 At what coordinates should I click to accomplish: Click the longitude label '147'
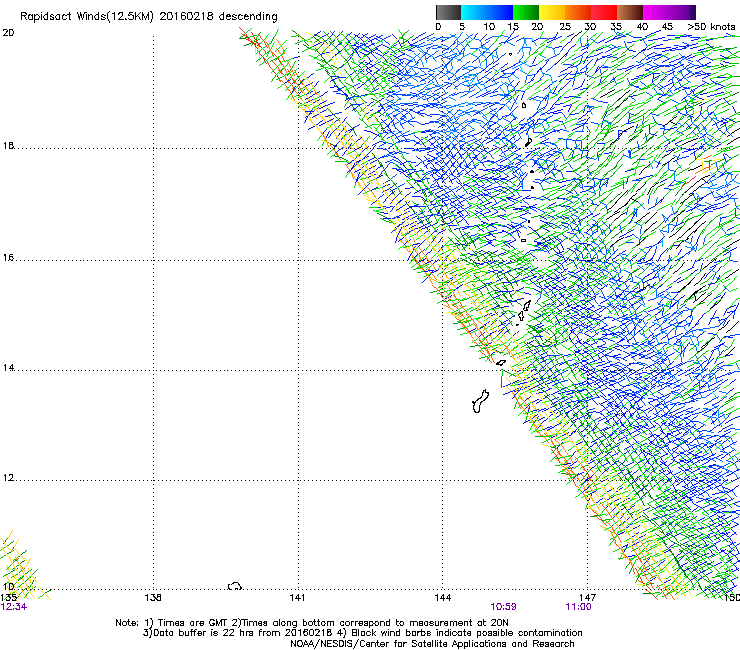(588, 598)
